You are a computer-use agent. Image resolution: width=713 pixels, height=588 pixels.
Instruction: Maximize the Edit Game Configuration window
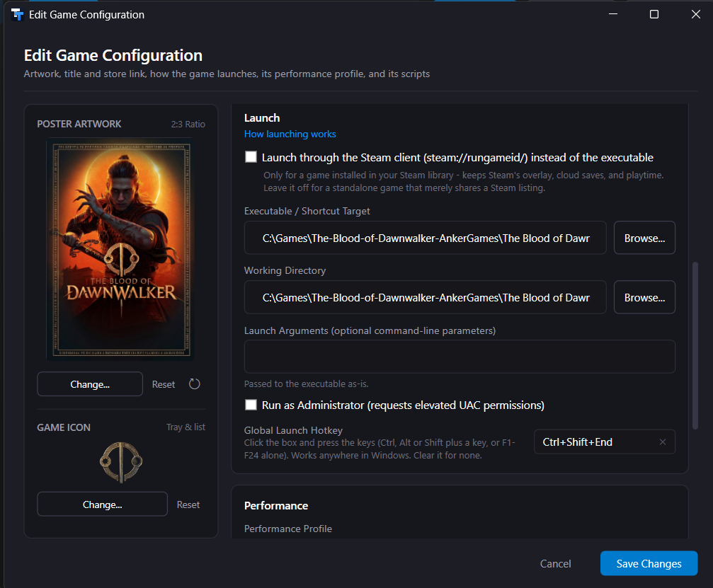pyautogui.click(x=654, y=14)
